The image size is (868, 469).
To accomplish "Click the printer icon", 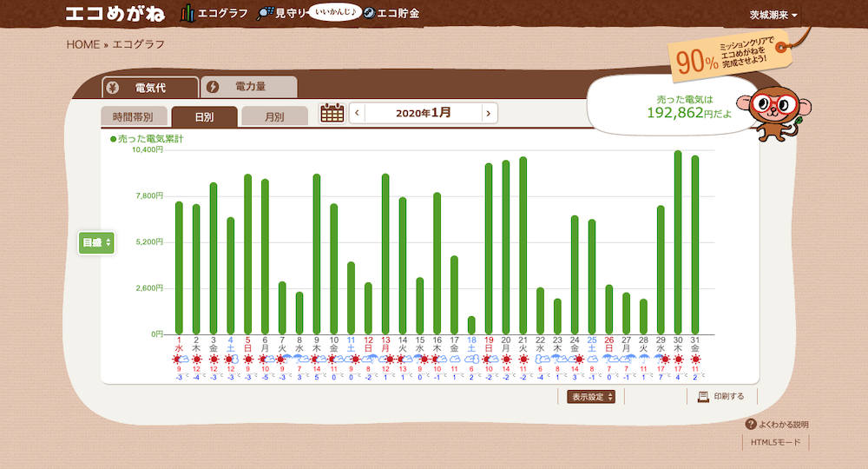I will click(x=703, y=396).
